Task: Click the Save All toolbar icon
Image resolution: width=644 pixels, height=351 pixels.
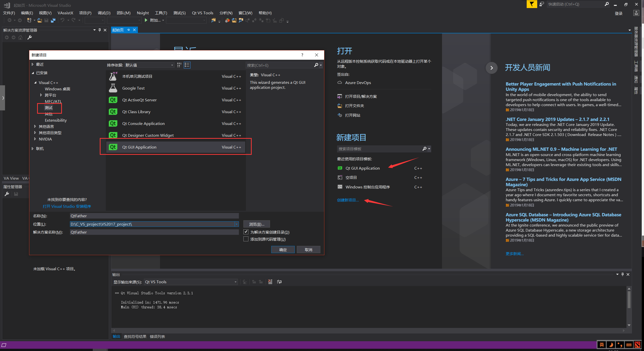Action: [x=53, y=21]
